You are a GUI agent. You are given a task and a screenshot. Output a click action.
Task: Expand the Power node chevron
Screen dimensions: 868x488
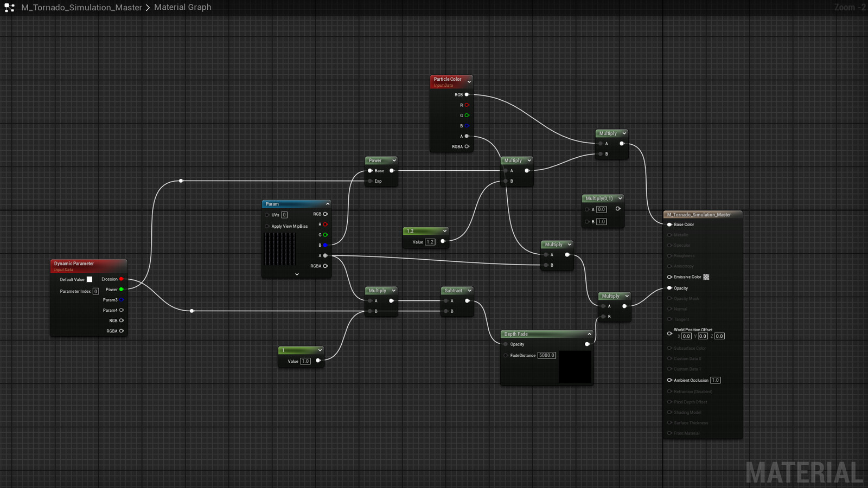394,160
